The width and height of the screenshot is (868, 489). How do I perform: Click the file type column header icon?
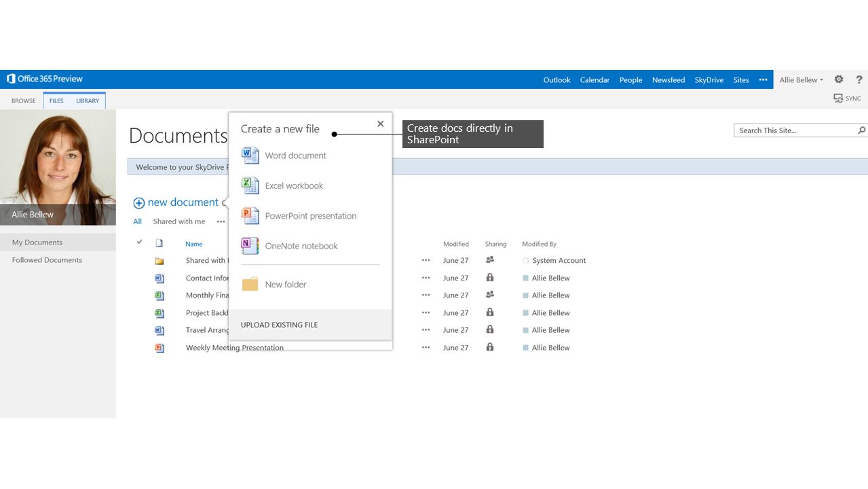click(159, 243)
